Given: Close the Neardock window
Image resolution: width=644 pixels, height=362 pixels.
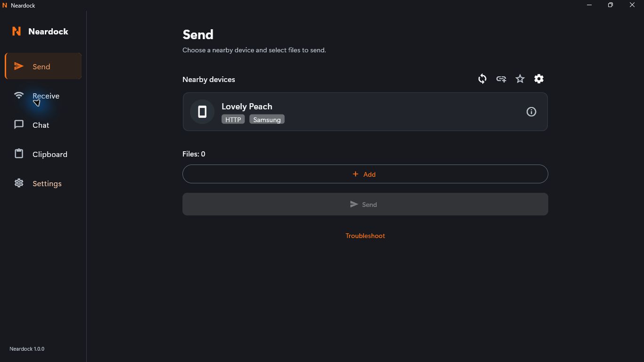Looking at the screenshot, I should point(632,5).
